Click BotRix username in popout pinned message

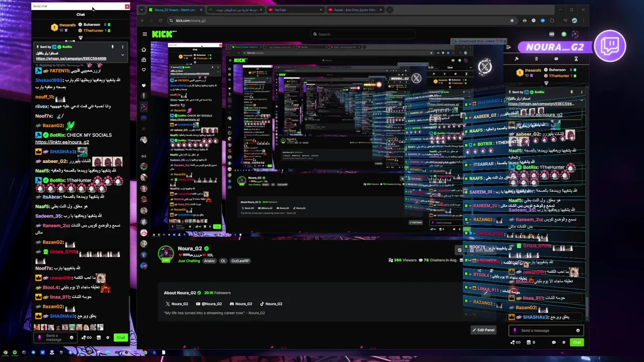tap(67, 47)
